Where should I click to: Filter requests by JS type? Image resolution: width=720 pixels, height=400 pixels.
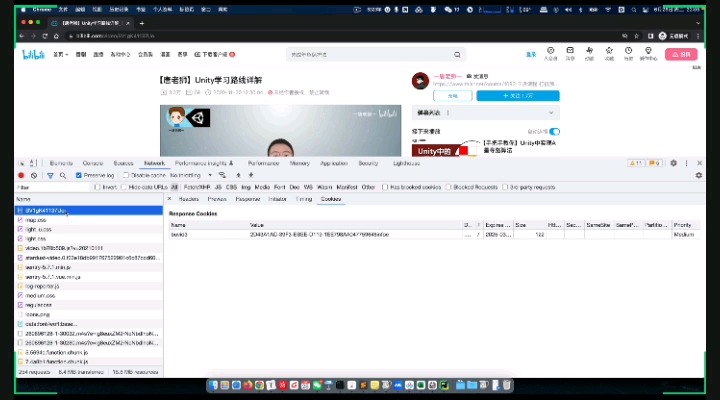point(218,187)
